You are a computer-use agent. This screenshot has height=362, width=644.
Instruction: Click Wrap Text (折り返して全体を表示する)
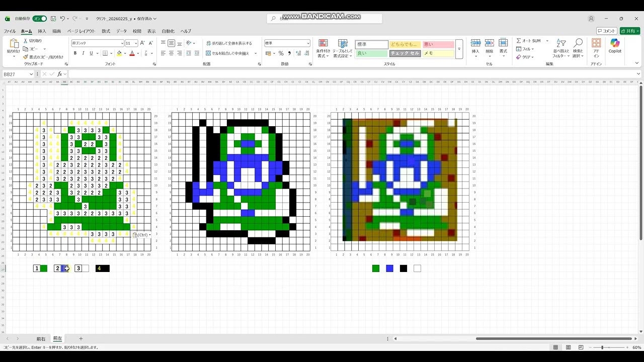coord(229,43)
